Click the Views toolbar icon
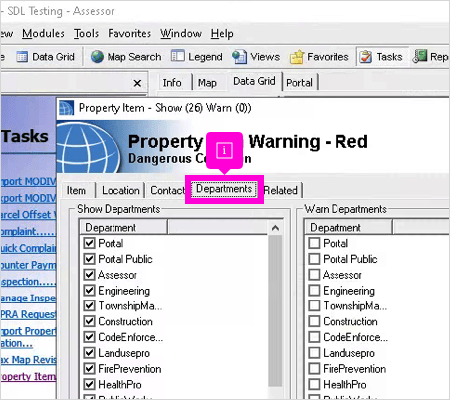 point(239,57)
